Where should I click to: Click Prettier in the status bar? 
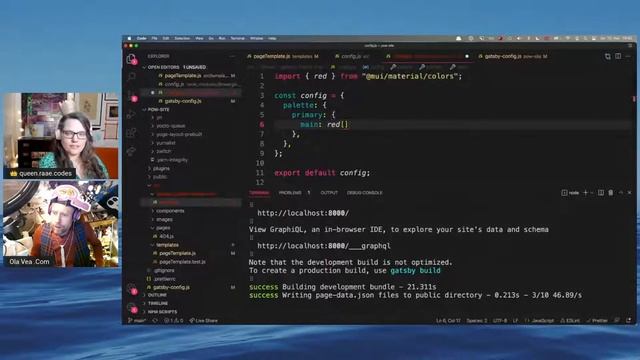coord(597,320)
